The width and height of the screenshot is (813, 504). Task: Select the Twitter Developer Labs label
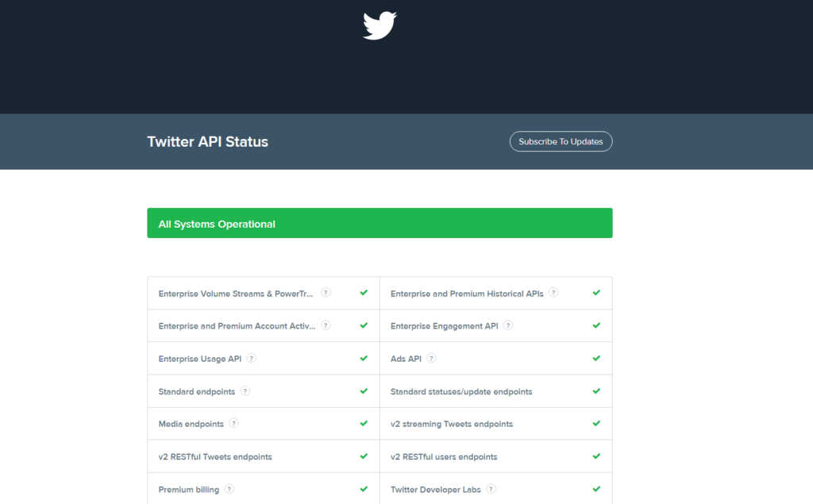436,490
